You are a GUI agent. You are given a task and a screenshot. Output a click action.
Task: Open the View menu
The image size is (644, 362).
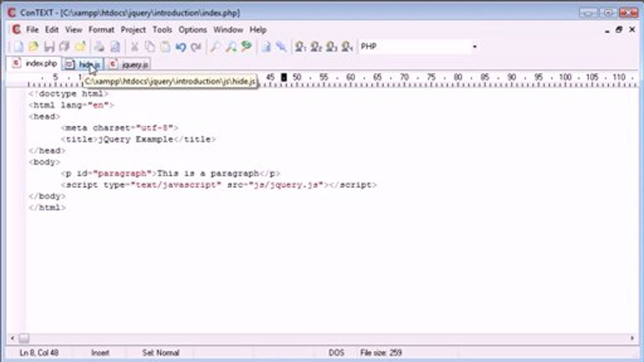pos(73,30)
